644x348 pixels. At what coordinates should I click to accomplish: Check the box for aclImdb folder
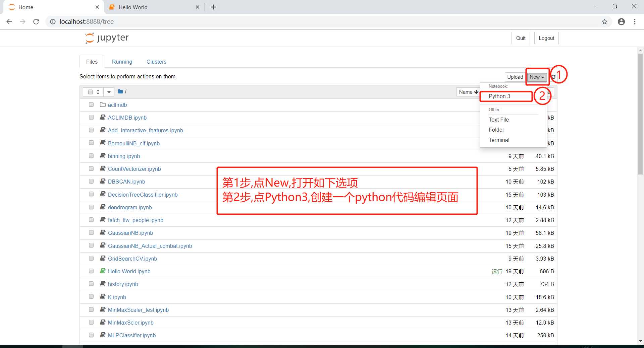[x=91, y=105]
